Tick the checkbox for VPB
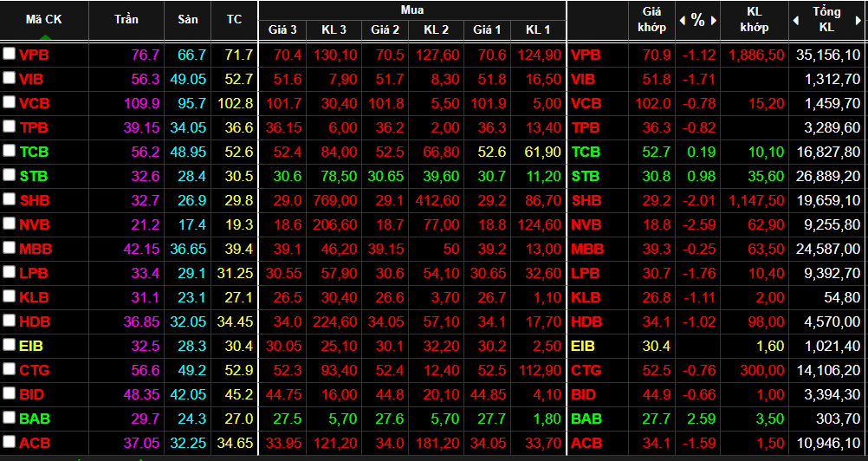 (x=9, y=54)
